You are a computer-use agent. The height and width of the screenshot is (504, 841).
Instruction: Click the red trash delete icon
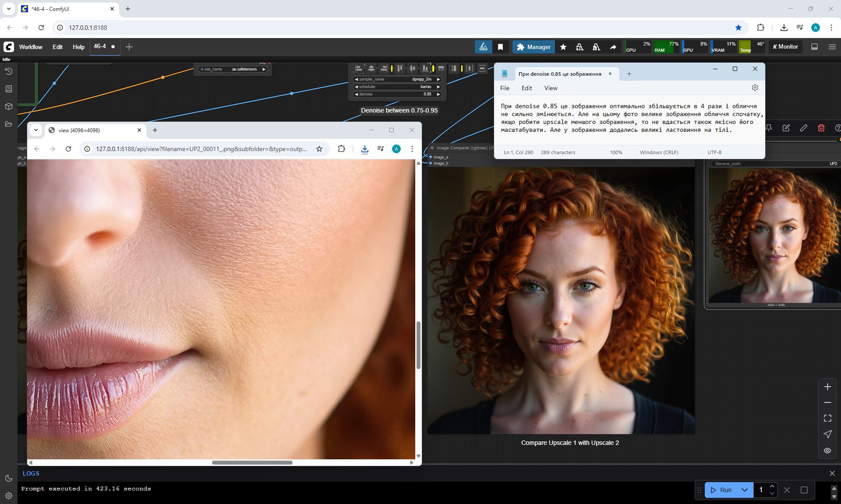click(x=821, y=128)
